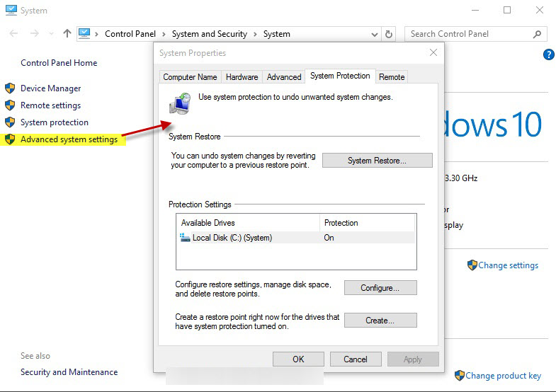Click the System protection shield icon
This screenshot has width=556, height=392.
(10, 122)
